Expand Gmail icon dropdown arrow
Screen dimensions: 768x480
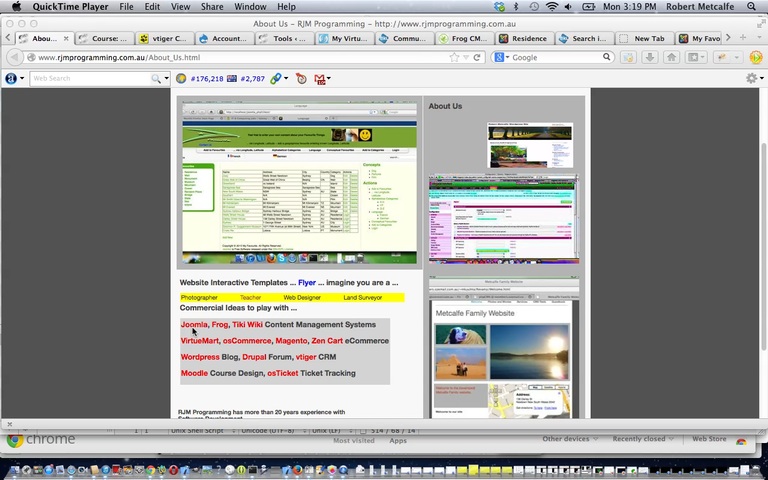[329, 78]
